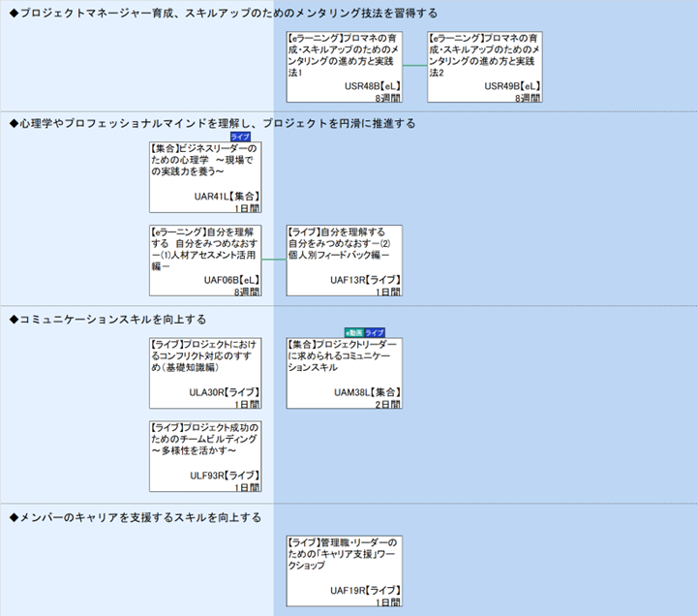
Task: Click the ライブ badge above UAM38L course
Action: (x=375, y=332)
